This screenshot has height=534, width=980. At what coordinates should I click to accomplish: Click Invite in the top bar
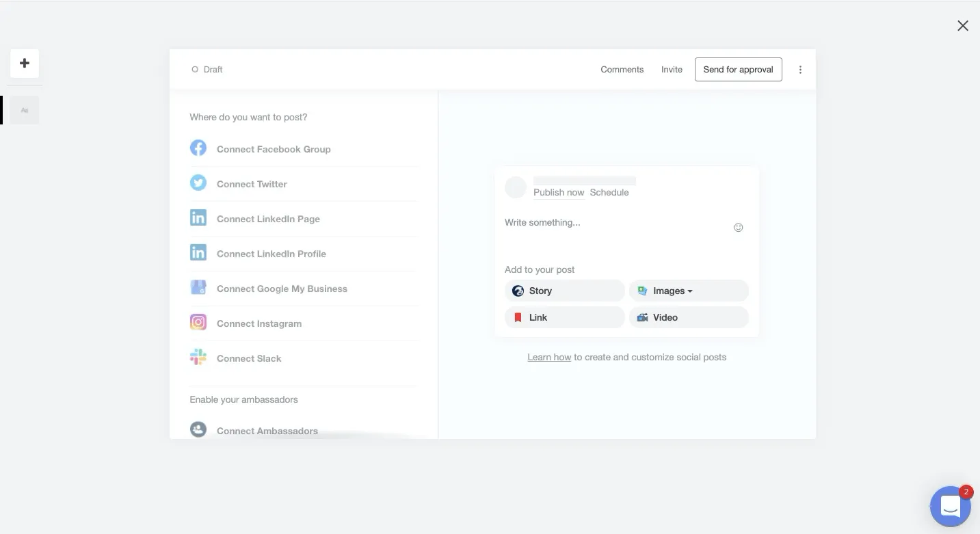pyautogui.click(x=672, y=70)
